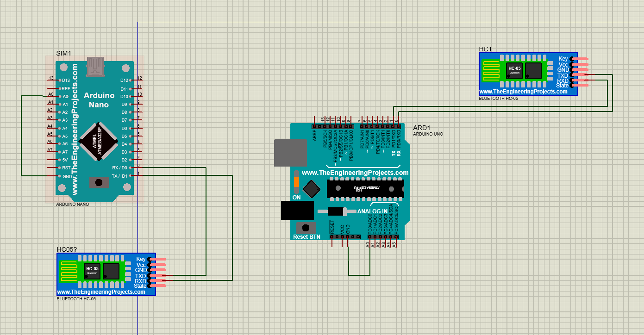Viewport: 644px width, 335px height.
Task: Click the Vcc pin of the HC1 module
Action: pos(580,64)
